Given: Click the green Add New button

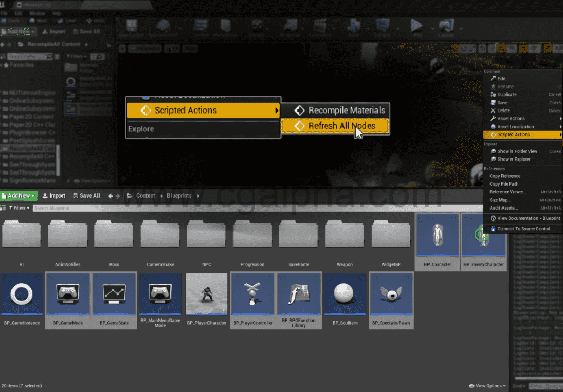Looking at the screenshot, I should 19,195.
